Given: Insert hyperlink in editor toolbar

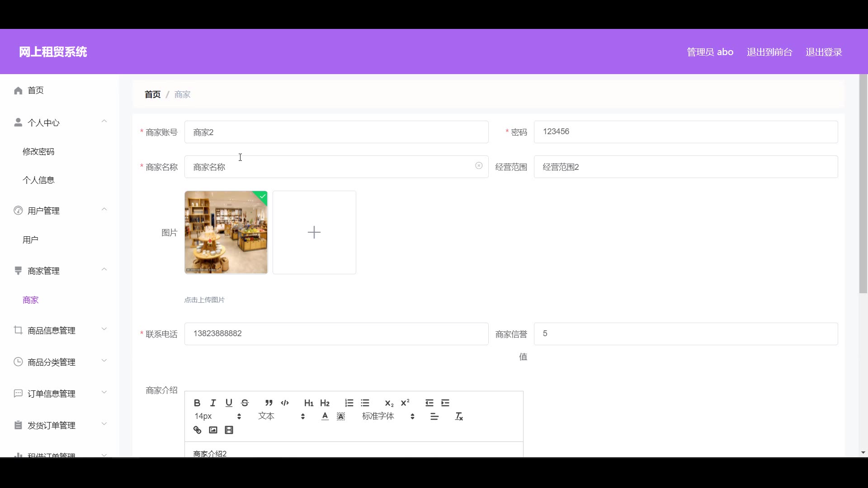Looking at the screenshot, I should click(x=197, y=430).
